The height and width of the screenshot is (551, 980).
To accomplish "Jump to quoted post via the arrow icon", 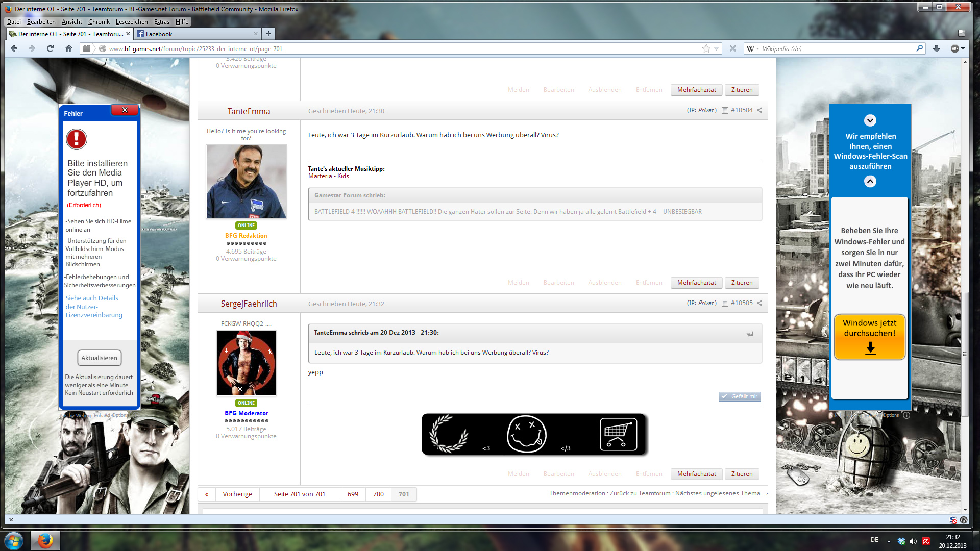I will coord(750,333).
